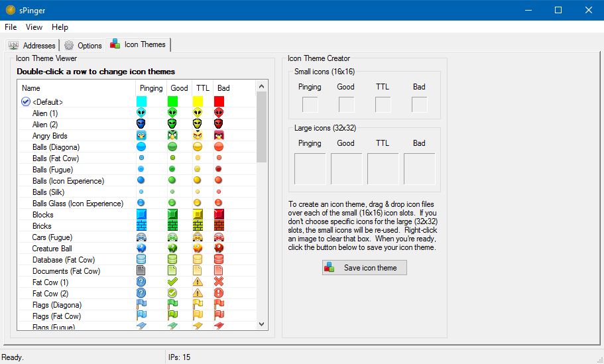The image size is (604, 364).
Task: Click the Bricks yellow TTL icon
Action: (x=198, y=225)
